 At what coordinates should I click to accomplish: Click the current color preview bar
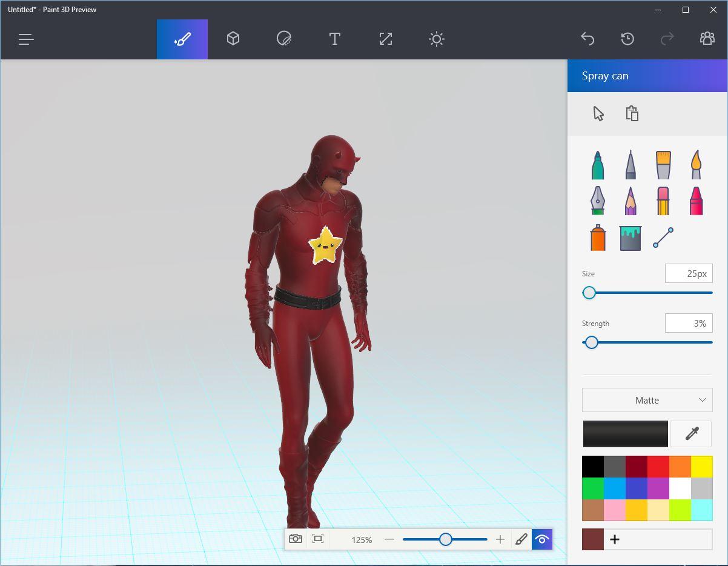(x=625, y=434)
